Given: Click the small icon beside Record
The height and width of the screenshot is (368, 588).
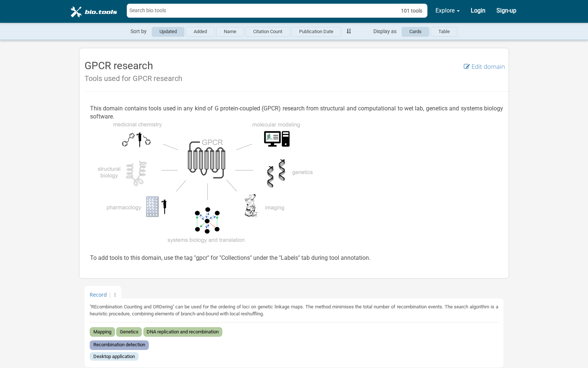Looking at the screenshot, I should point(115,295).
